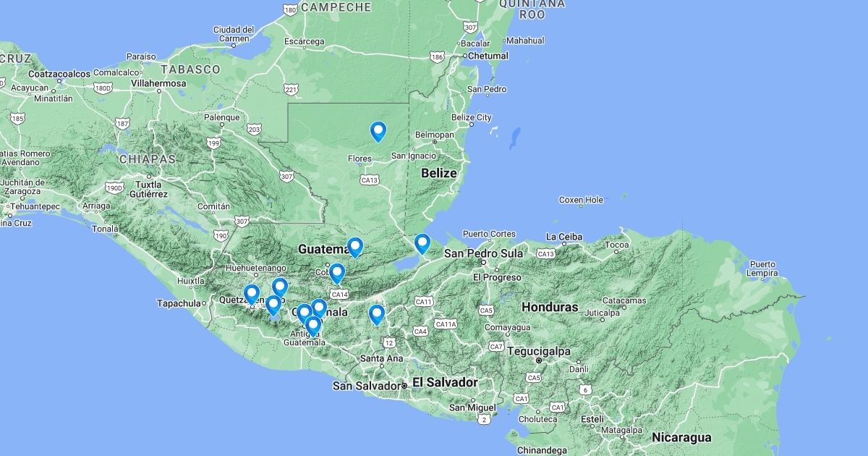Viewport: 868px width, 456px height.
Task: Open the pin beside the Cobán label
Action: (336, 274)
